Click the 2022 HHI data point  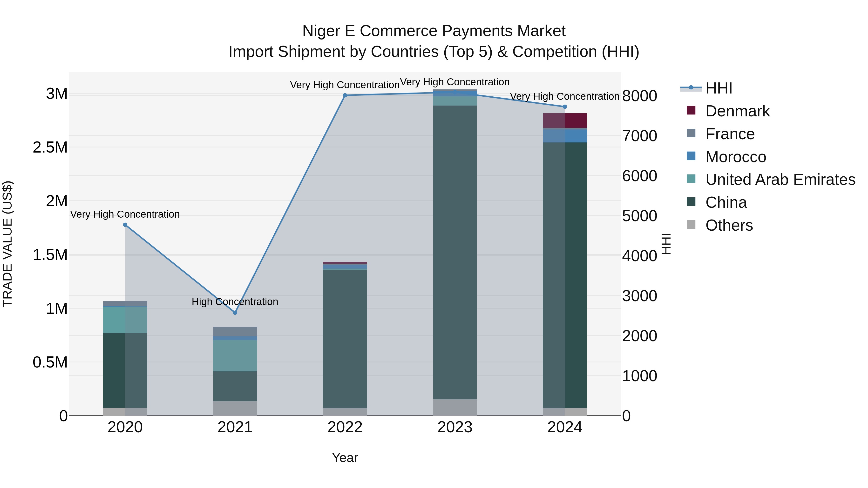coord(345,95)
